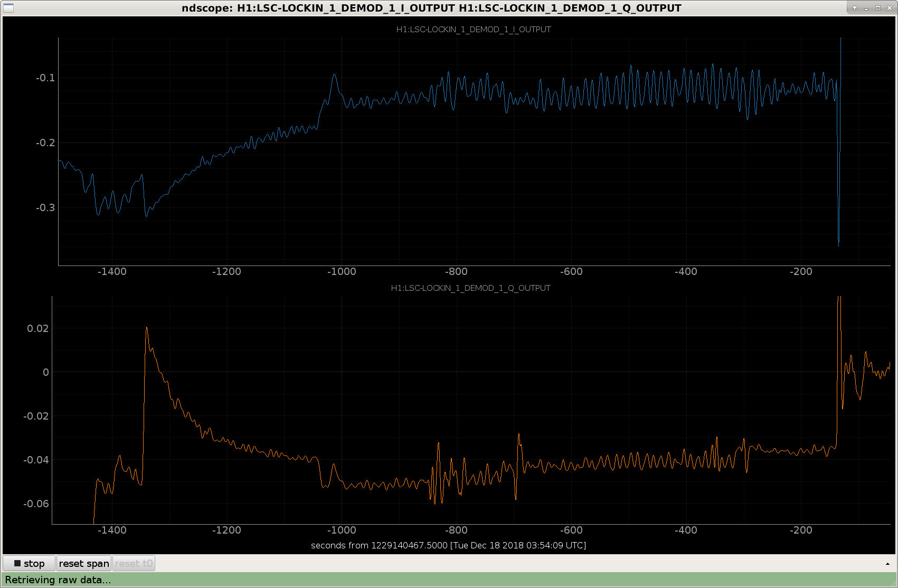Click the 0.02 tick on the Q plot's y-axis
898x588 pixels.
tap(38, 328)
